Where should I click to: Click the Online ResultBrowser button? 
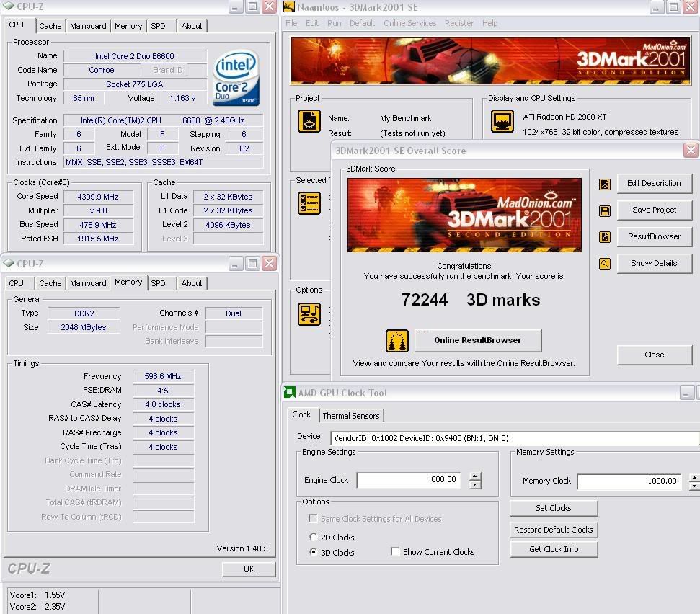click(x=478, y=340)
